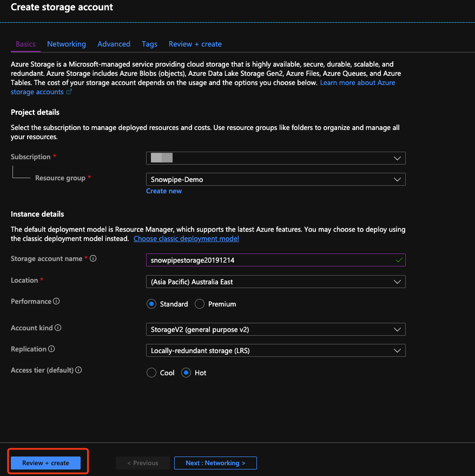Screen dimensions: 475x476
Task: Click the external link icon after storage accounts
Action: [69, 92]
